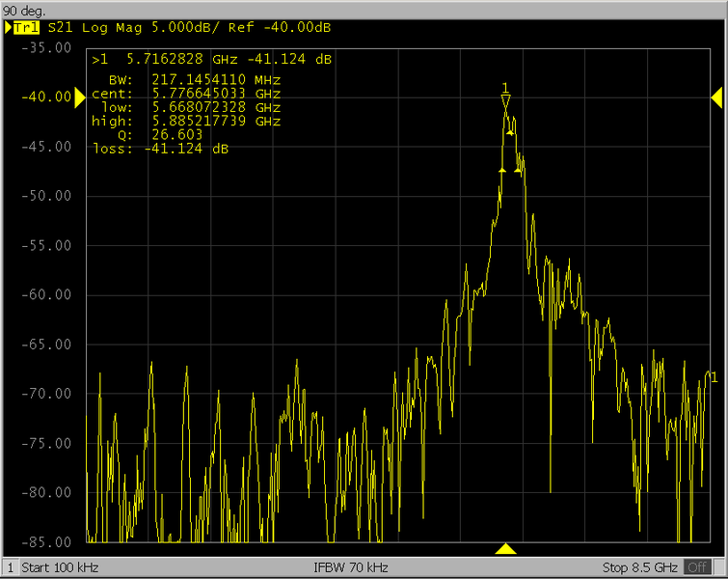The width and height of the screenshot is (728, 579).
Task: Click the IFBW 70 kHz bandwidth setting
Action: pos(351,567)
